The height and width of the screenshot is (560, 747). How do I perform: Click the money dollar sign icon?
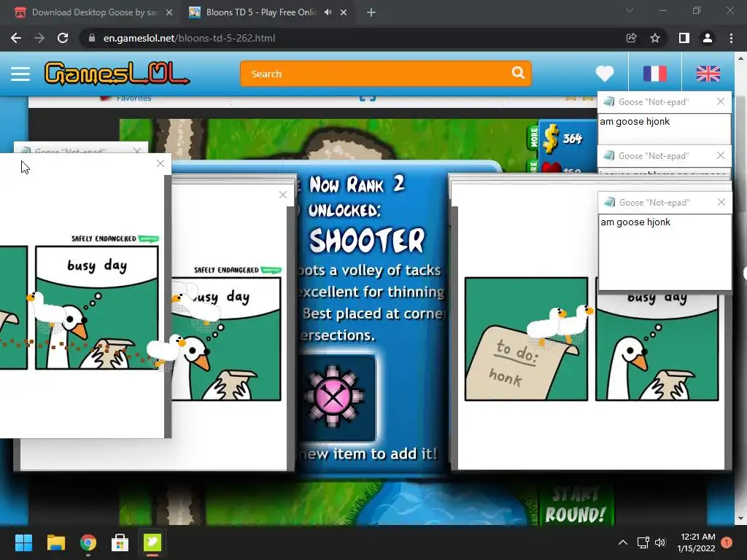click(550, 139)
